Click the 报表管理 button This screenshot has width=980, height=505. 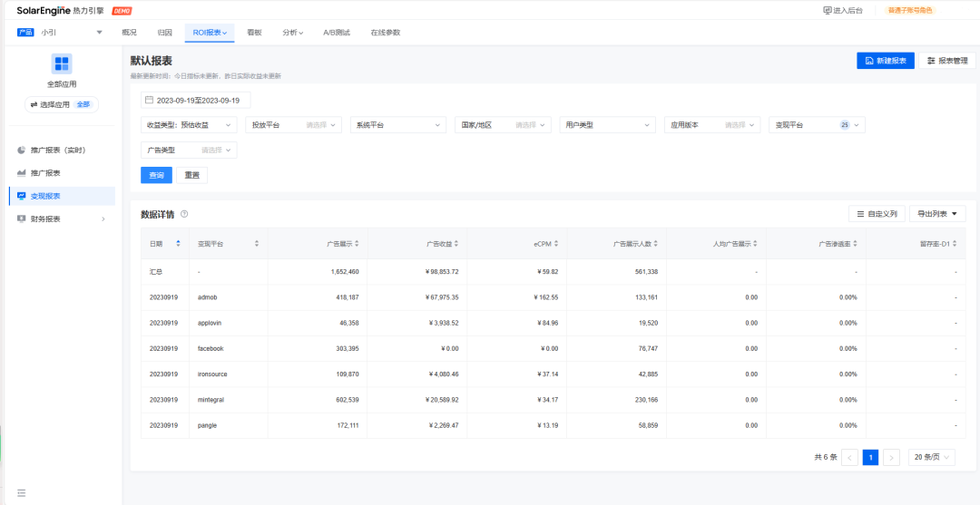[x=946, y=61]
